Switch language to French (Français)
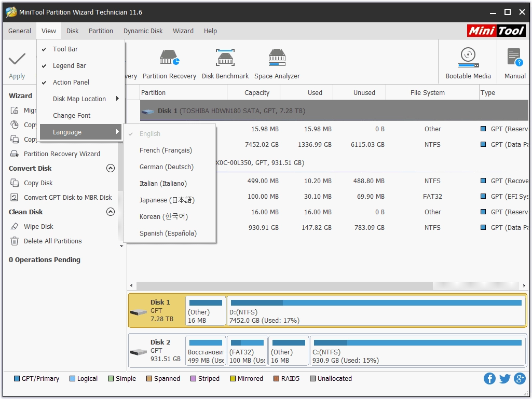Screen dimensions: 532x399 [x=169, y=150]
